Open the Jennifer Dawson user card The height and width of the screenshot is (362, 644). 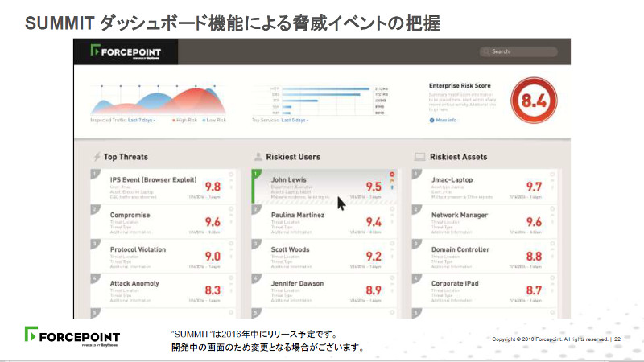[x=324, y=290]
